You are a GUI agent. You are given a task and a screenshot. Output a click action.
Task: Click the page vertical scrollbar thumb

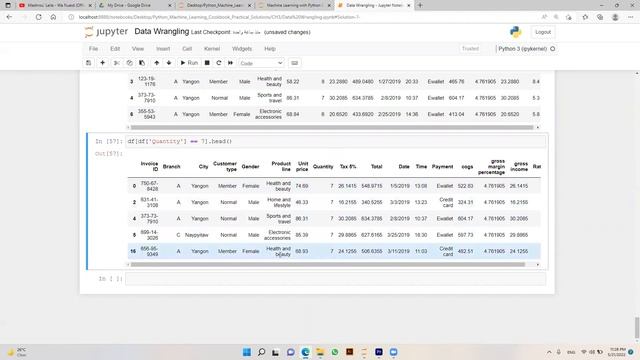(x=637, y=328)
